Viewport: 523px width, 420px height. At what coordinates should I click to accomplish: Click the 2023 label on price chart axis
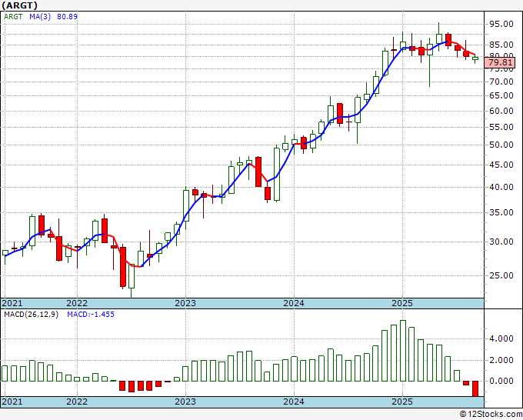click(185, 303)
